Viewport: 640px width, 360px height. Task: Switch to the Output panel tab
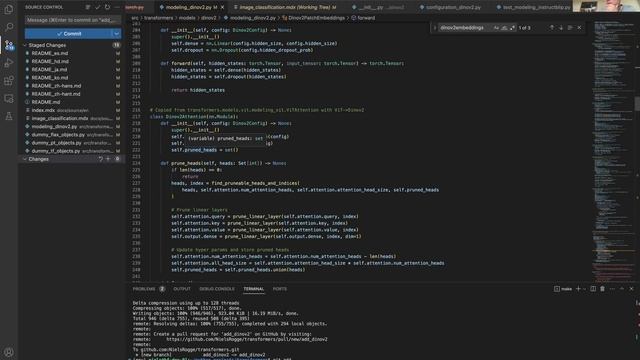tap(182, 289)
